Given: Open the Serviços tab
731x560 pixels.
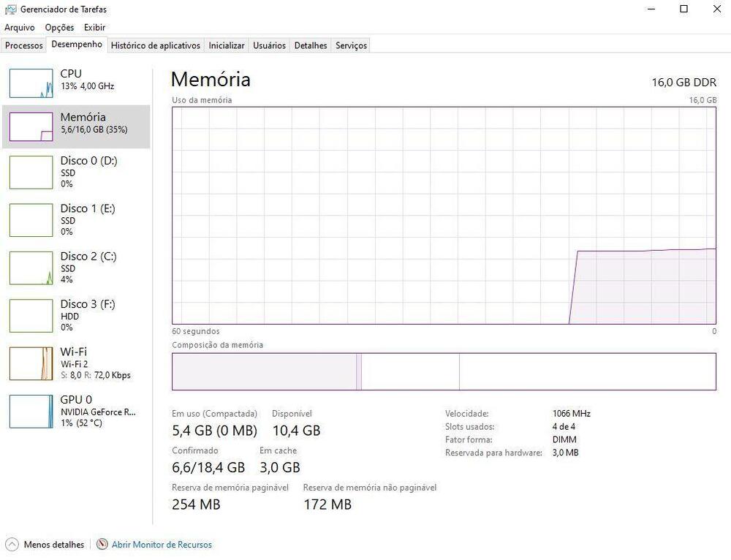Looking at the screenshot, I should tap(351, 45).
